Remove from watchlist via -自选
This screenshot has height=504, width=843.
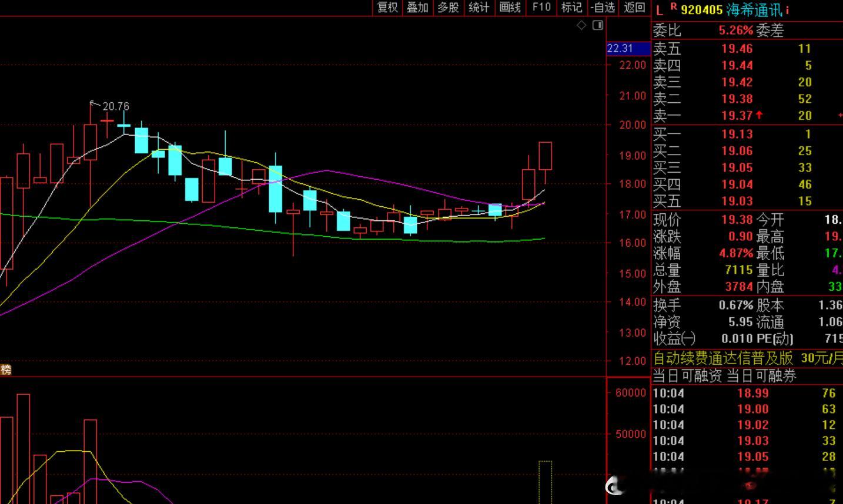[x=603, y=7]
